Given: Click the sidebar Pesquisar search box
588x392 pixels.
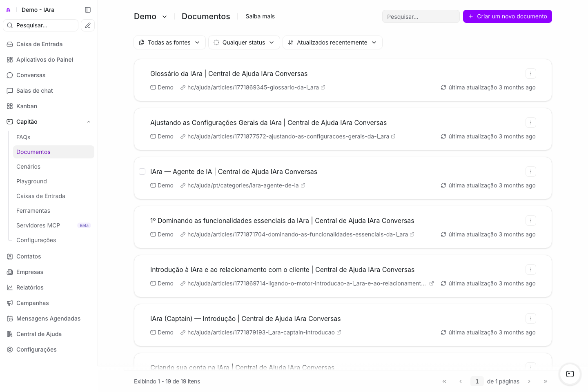Looking at the screenshot, I should pyautogui.click(x=41, y=25).
